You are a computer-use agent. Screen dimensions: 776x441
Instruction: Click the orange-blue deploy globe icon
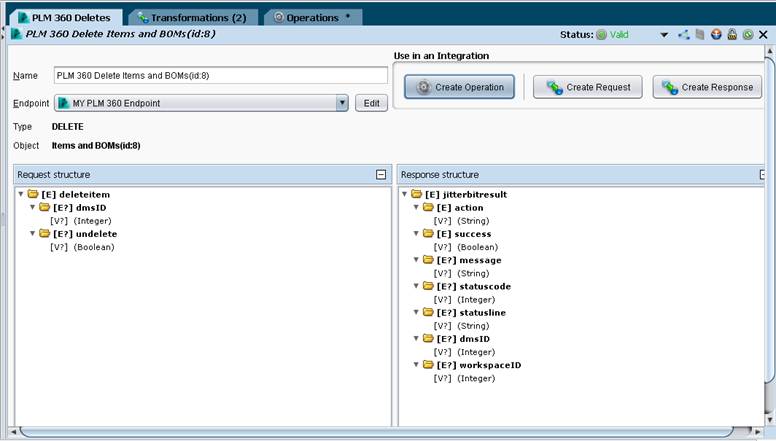point(716,35)
